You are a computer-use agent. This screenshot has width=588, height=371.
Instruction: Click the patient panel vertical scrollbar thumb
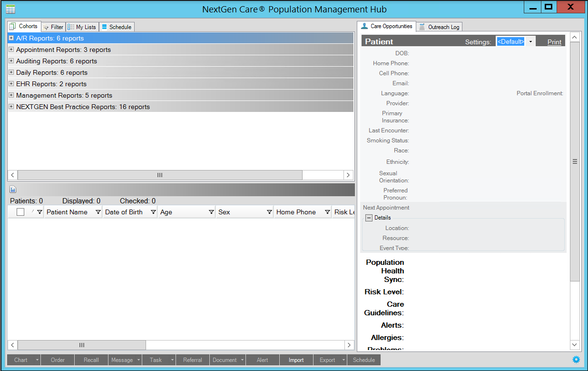coord(575,161)
